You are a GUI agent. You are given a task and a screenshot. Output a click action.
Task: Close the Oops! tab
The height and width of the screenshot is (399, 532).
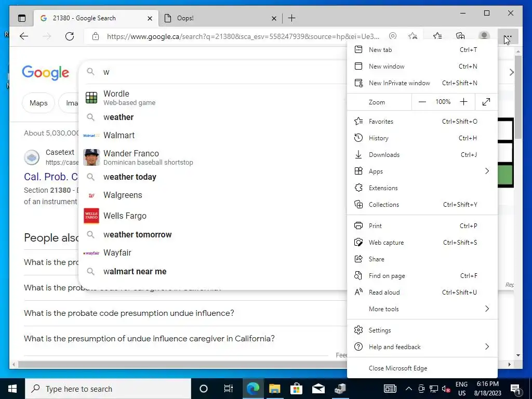click(274, 18)
